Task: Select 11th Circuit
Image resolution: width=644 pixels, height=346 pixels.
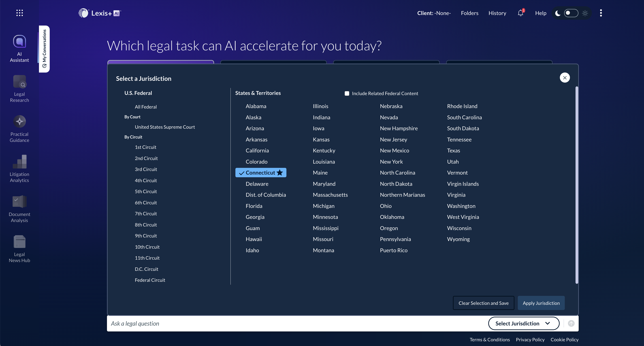Action: pos(147,258)
